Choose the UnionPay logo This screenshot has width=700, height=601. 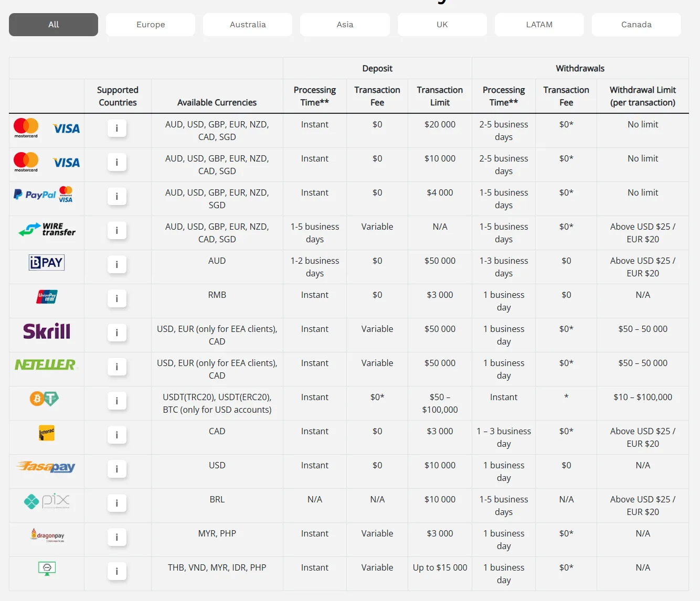pyautogui.click(x=47, y=297)
